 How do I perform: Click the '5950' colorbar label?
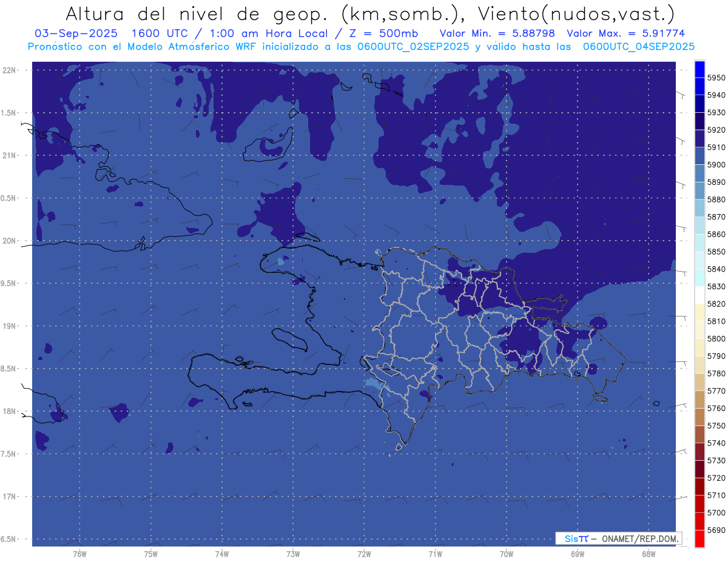click(x=717, y=78)
